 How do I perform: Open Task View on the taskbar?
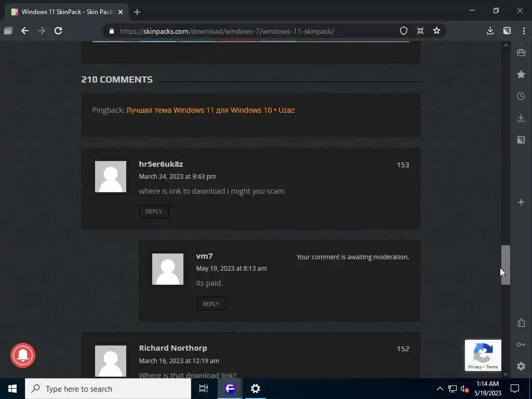(x=203, y=389)
